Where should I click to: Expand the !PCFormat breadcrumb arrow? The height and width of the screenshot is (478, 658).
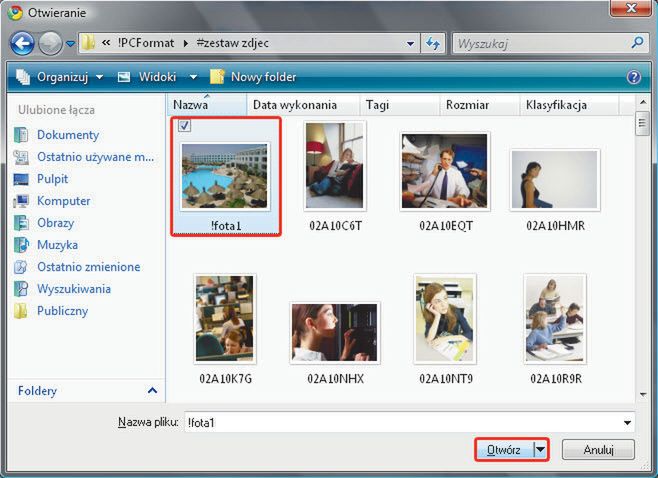[185, 43]
